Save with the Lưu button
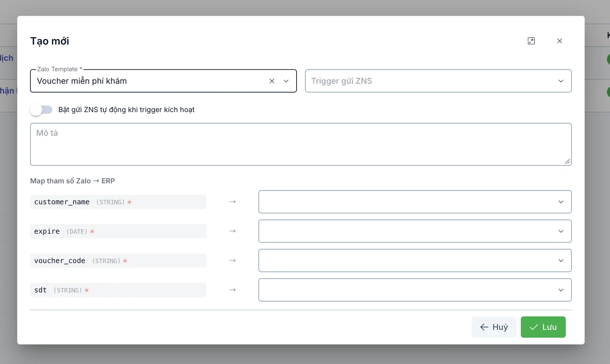This screenshot has height=364, width=610. pos(543,327)
